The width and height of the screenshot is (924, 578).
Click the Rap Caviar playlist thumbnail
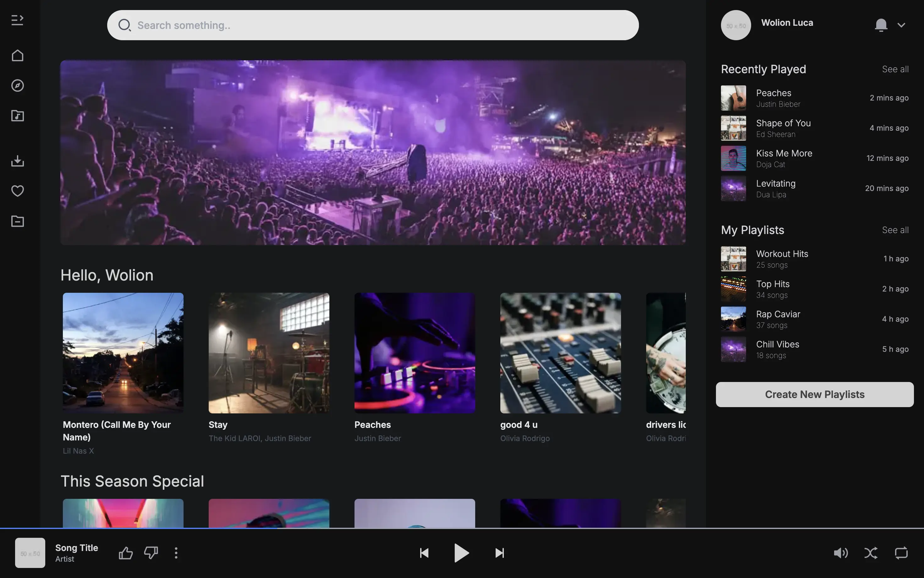pyautogui.click(x=733, y=319)
